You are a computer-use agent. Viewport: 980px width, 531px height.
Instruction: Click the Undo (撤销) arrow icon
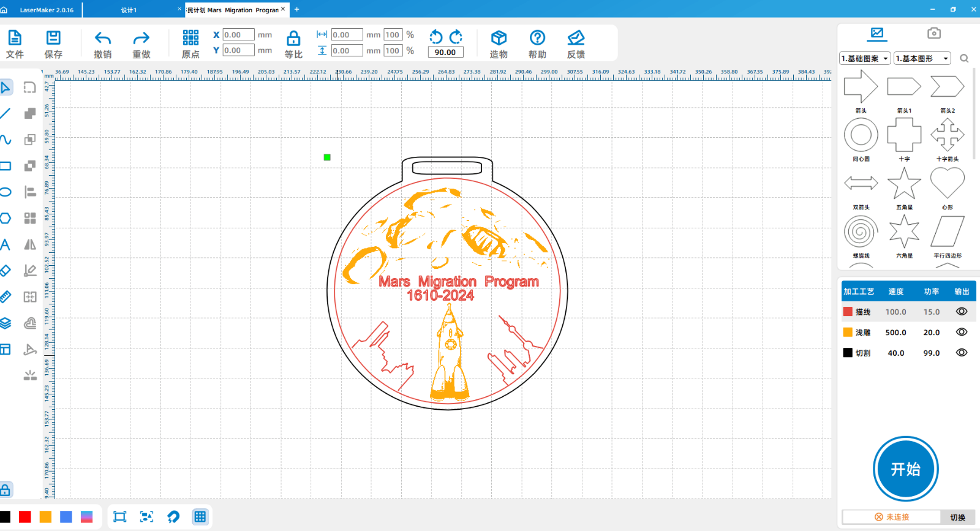(102, 38)
